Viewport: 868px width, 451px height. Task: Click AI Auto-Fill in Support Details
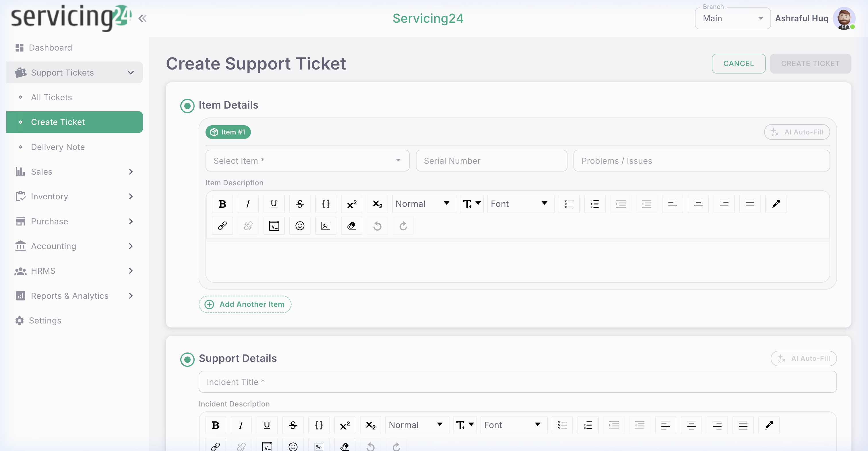tap(803, 358)
